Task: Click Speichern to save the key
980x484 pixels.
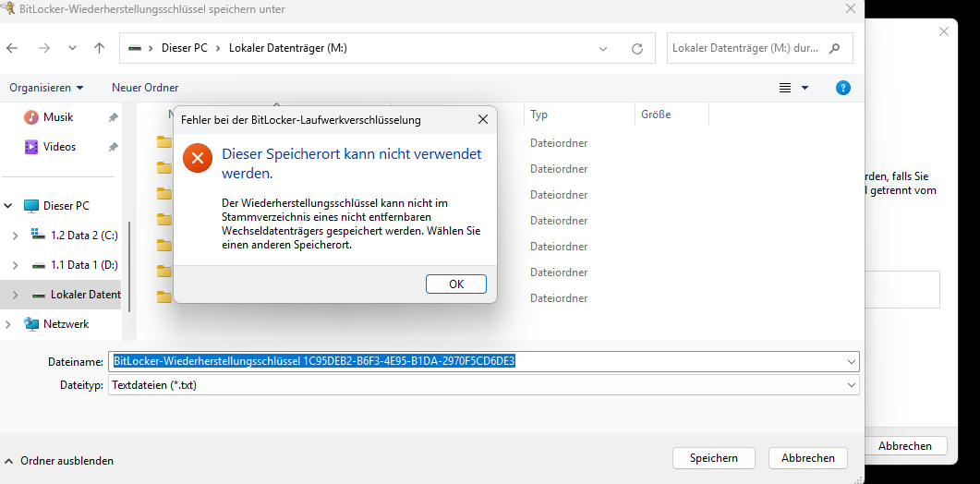Action: tap(714, 458)
